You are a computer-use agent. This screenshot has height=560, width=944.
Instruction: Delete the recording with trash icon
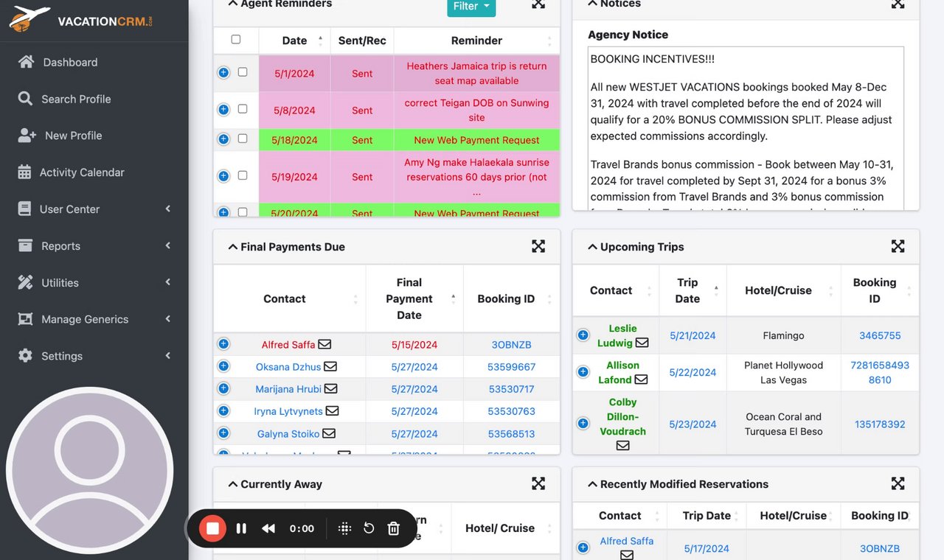393,528
